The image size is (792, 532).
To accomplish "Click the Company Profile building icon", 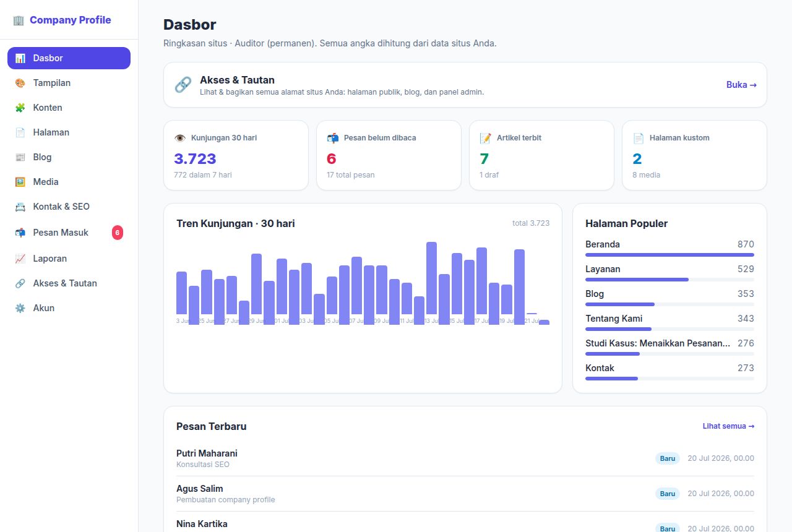I will pos(19,20).
